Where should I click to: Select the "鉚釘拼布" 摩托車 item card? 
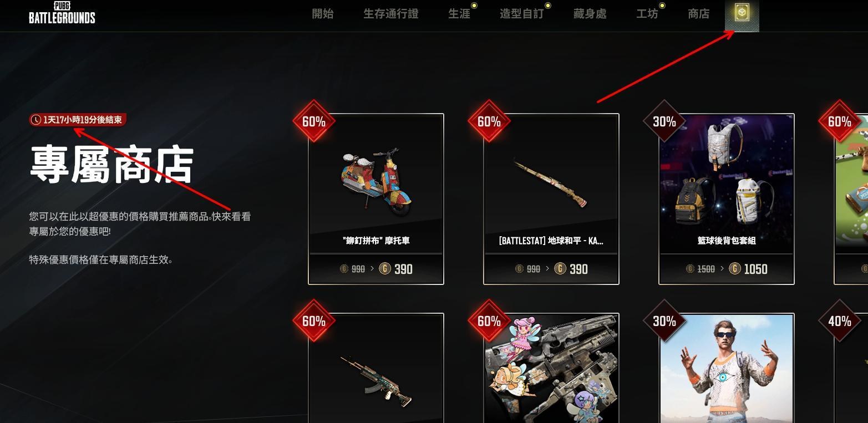click(376, 199)
